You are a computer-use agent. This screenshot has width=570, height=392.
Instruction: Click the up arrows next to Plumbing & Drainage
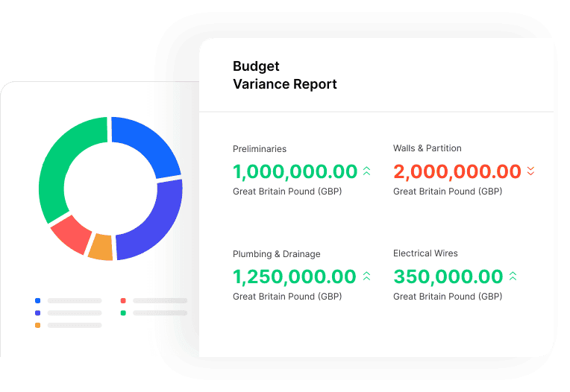coord(366,276)
